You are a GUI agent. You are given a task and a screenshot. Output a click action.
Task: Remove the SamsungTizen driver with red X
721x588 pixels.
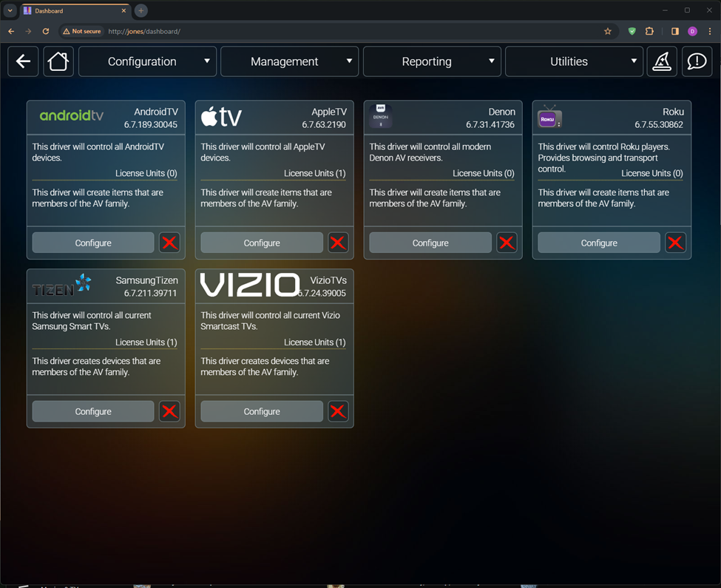pyautogui.click(x=169, y=411)
